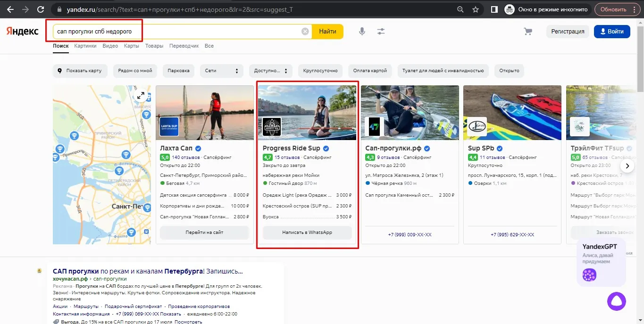Viewport: 644px width, 324px height.
Task: Open the Маршруты sitelink
Action: [86, 306]
